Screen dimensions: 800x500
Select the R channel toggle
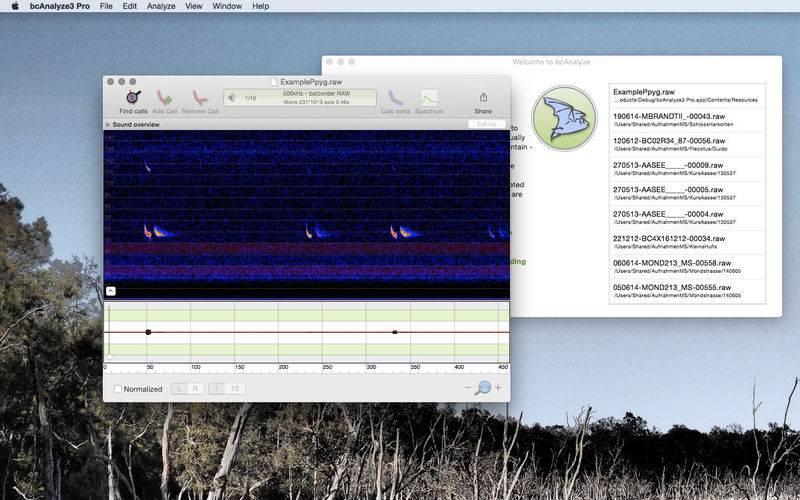pyautogui.click(x=194, y=389)
